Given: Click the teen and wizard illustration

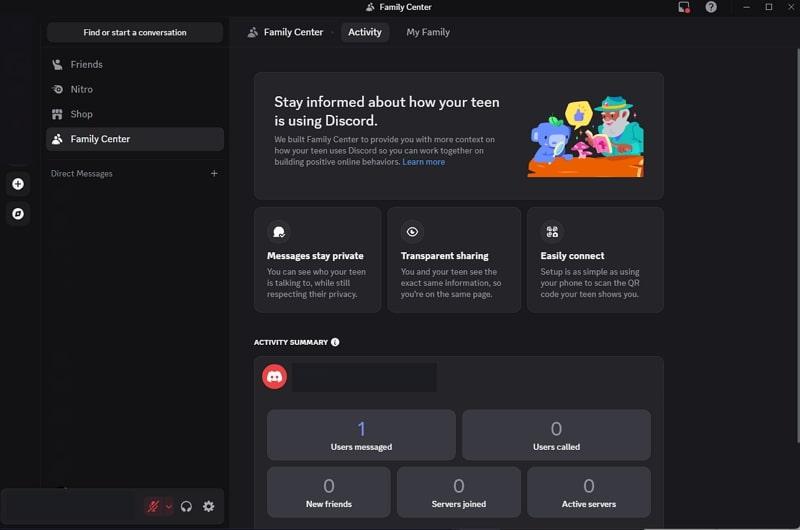Looking at the screenshot, I should click(586, 136).
